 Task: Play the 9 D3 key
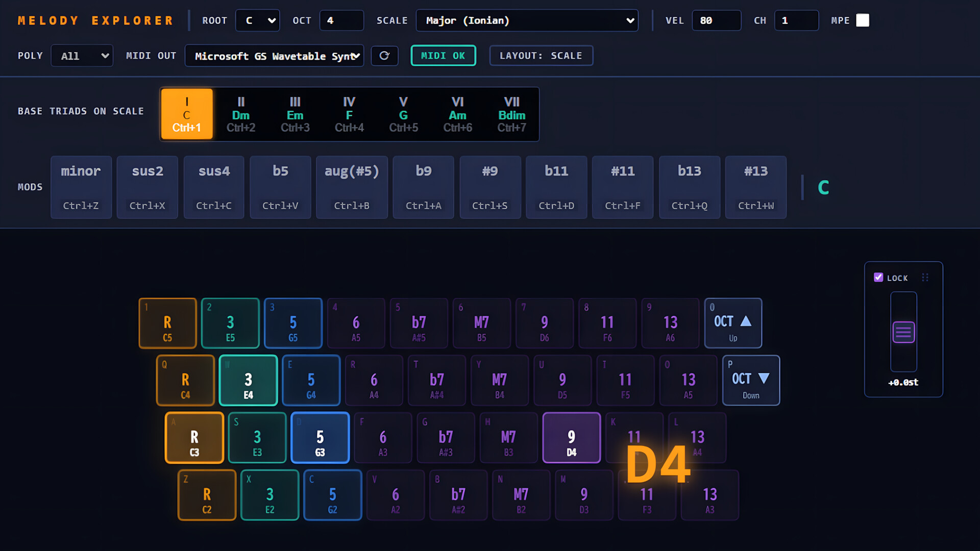tap(584, 495)
